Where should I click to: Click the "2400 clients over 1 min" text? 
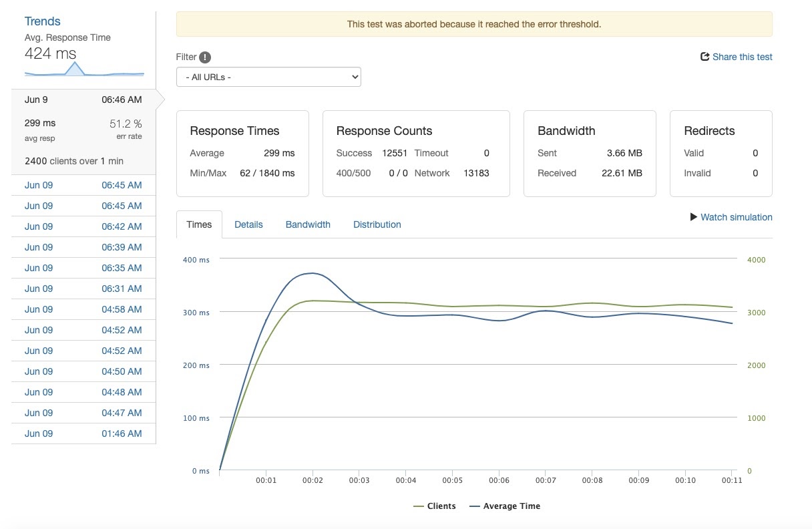(74, 161)
